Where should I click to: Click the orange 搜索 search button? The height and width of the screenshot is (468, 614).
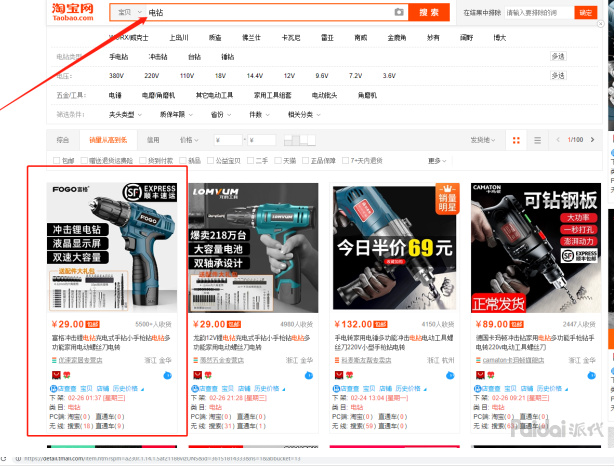click(x=429, y=13)
